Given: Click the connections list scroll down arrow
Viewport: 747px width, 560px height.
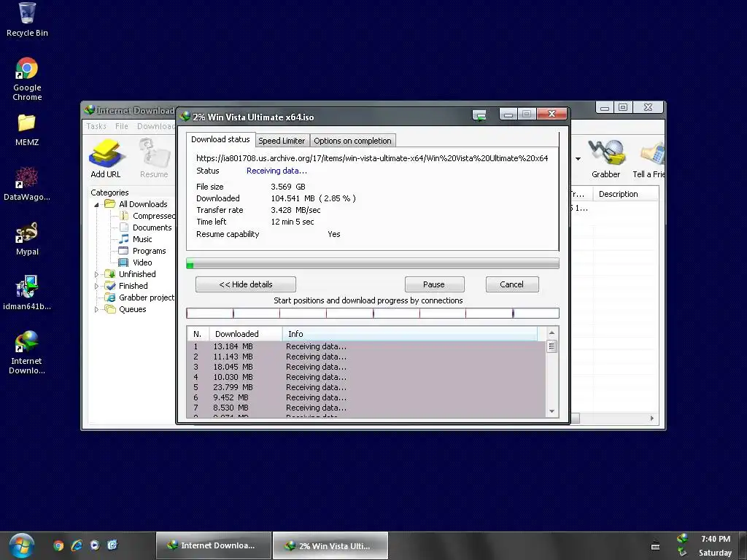Looking at the screenshot, I should pyautogui.click(x=551, y=411).
